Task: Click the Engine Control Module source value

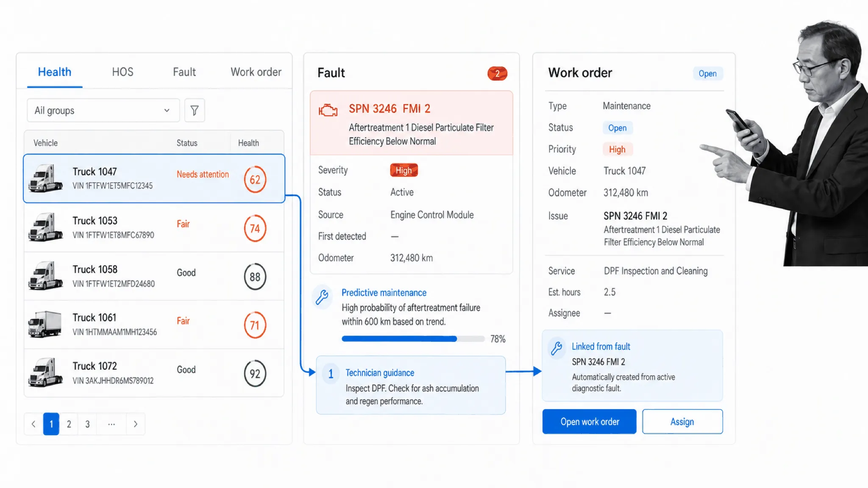Action: [x=432, y=215]
